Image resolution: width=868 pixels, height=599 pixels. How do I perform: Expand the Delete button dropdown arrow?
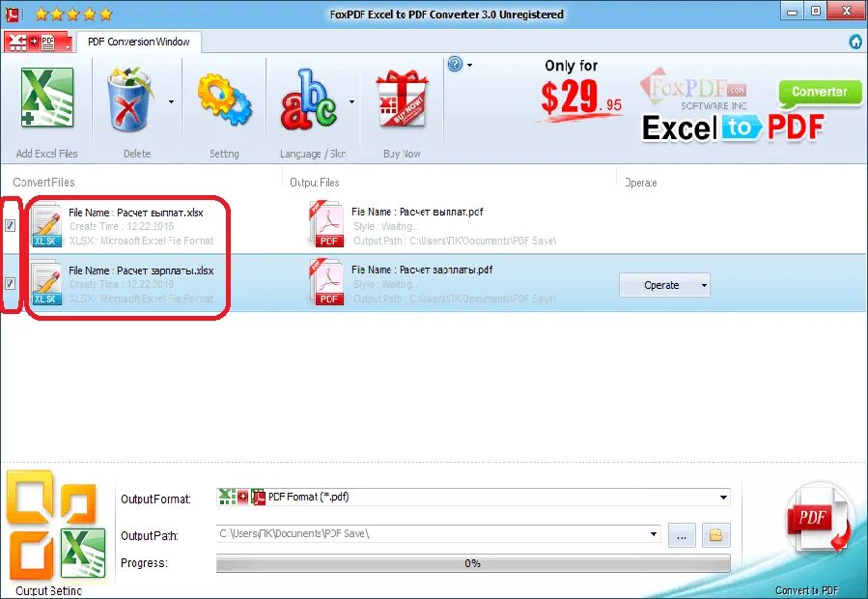(171, 102)
